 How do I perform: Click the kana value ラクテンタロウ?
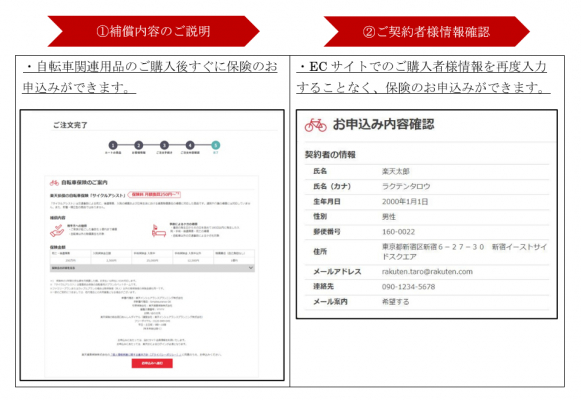pyautogui.click(x=406, y=186)
